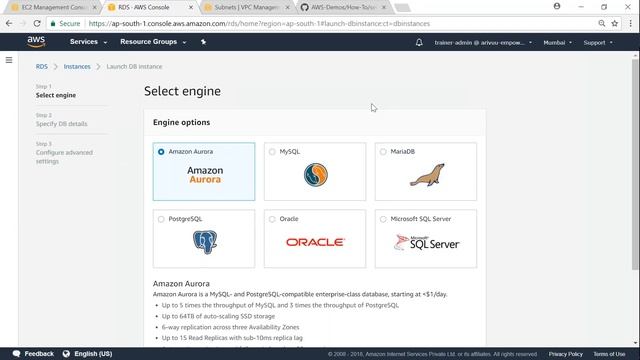This screenshot has height=360, width=640.
Task: Click the Amazon Aurora description heading
Action: tap(181, 283)
